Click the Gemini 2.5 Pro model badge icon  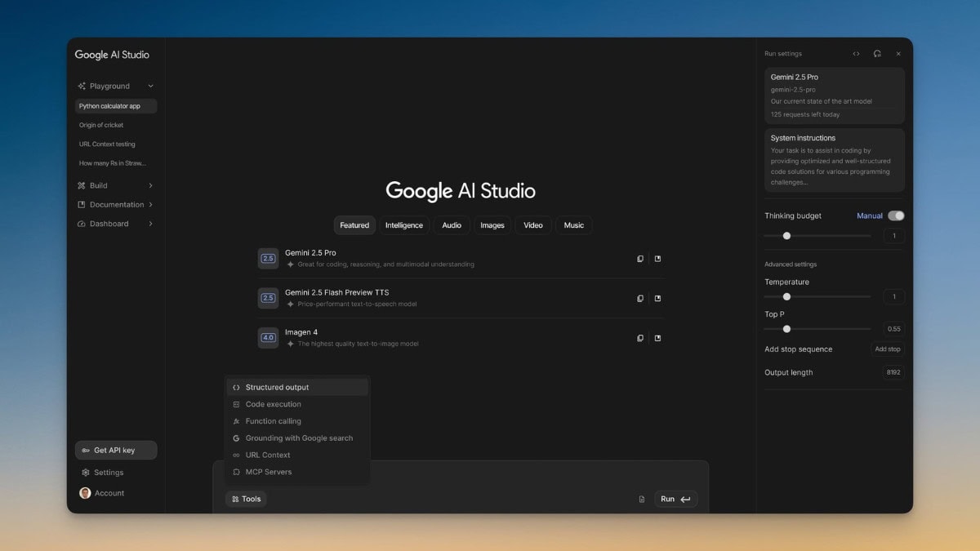point(268,258)
